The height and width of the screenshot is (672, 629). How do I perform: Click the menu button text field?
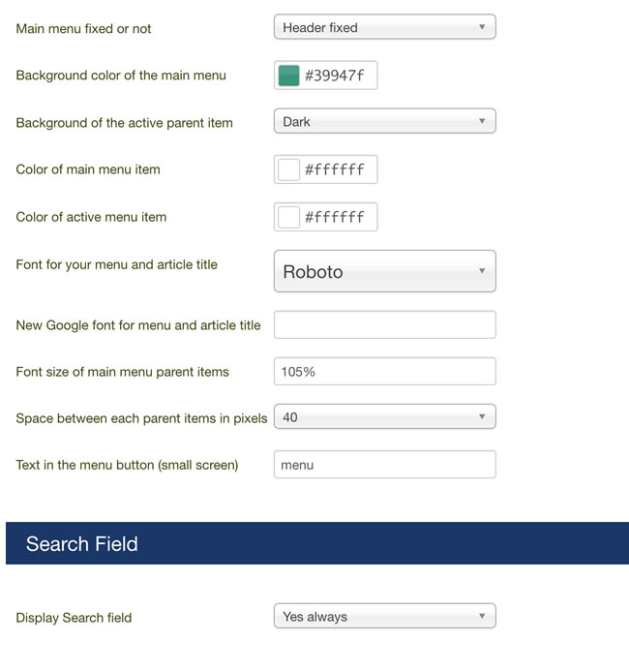(x=384, y=465)
